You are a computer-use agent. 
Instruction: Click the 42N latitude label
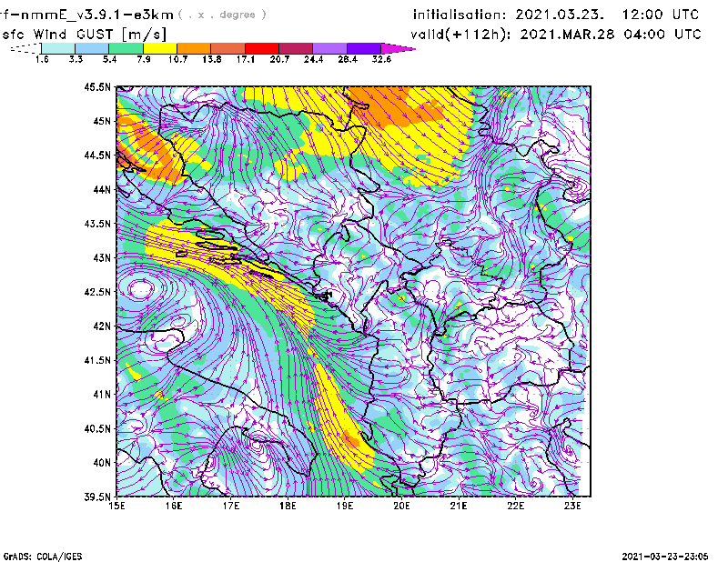click(x=102, y=326)
